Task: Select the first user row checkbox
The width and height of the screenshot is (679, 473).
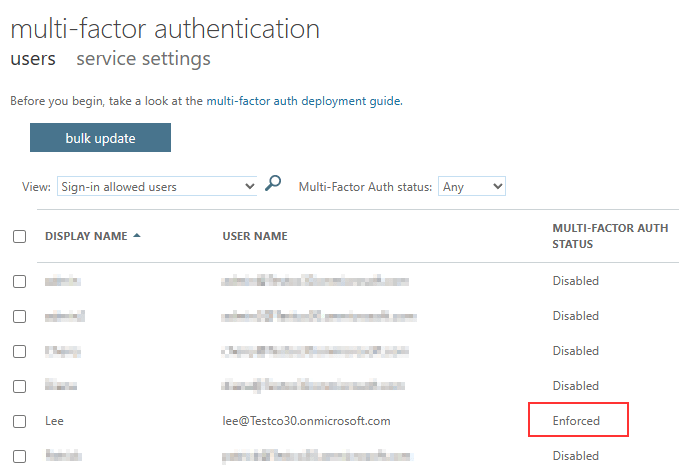Action: click(19, 281)
